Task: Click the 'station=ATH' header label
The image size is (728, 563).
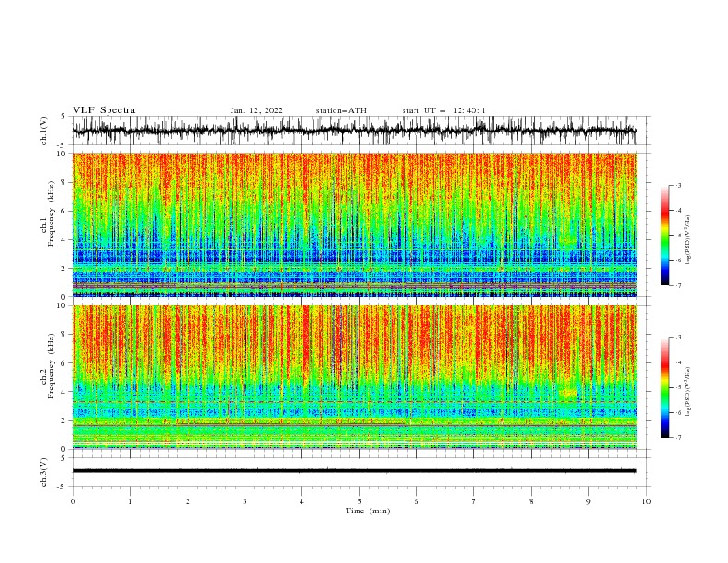Action: point(341,110)
